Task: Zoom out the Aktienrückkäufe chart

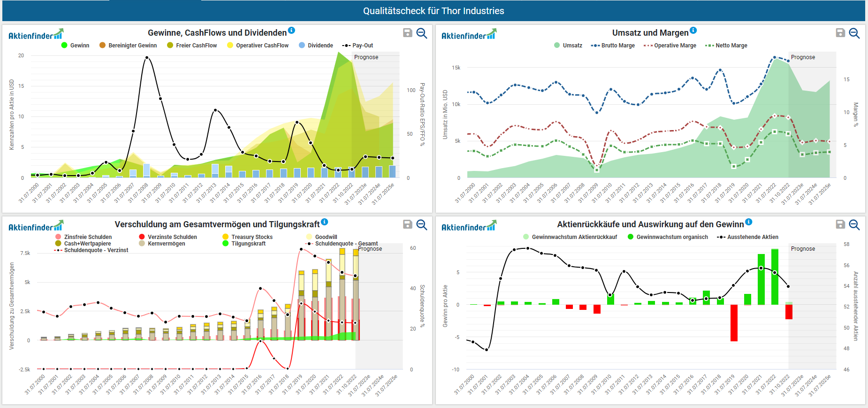Action: point(854,224)
